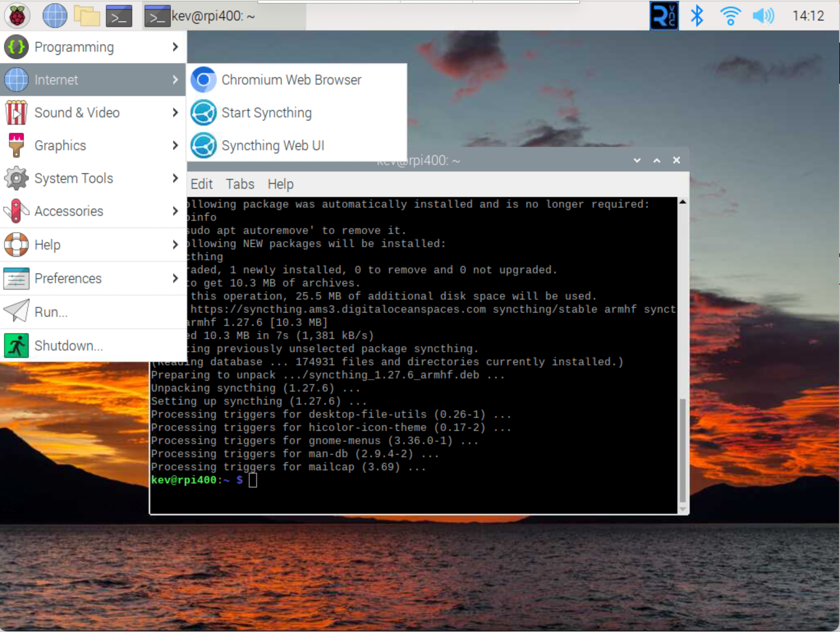Screen dimensions: 840x632
Task: Click the Raspberry Pi menu logo icon
Action: pos(16,15)
